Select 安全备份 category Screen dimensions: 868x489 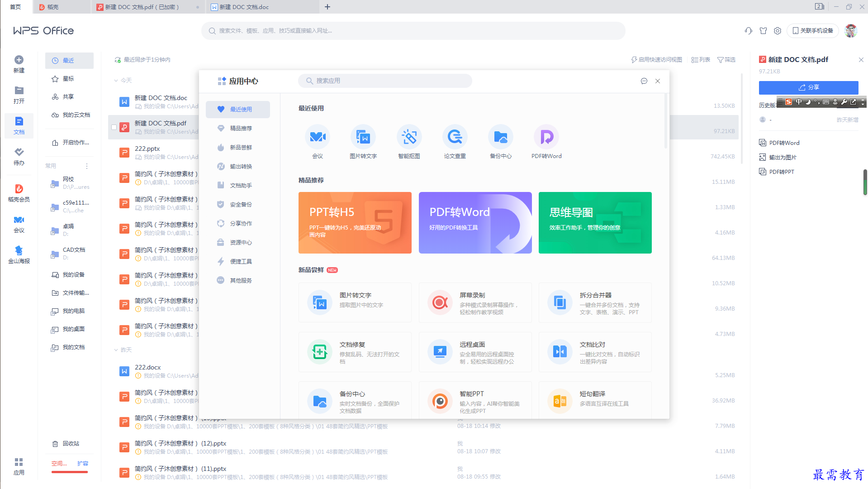[x=238, y=205]
